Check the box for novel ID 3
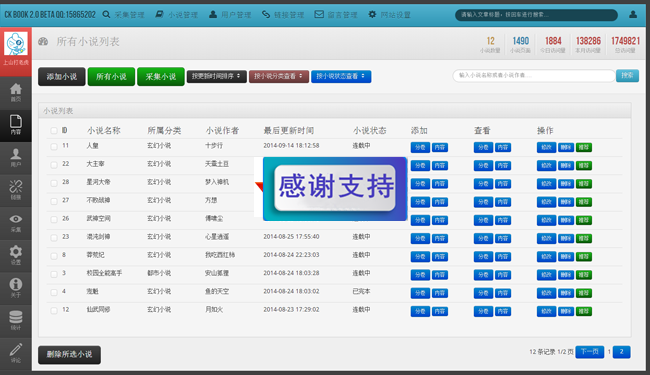Screen dimensions: 650x375 coord(54,274)
